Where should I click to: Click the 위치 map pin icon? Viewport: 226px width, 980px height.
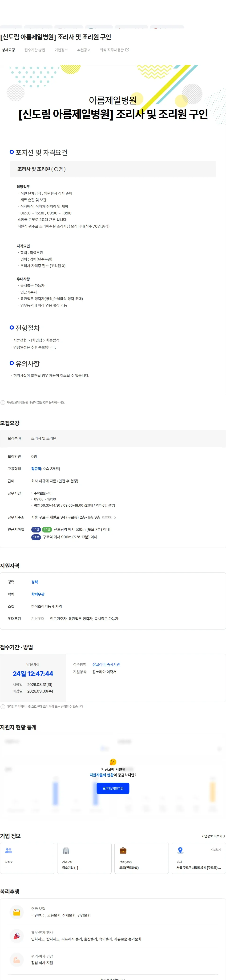coord(180,850)
